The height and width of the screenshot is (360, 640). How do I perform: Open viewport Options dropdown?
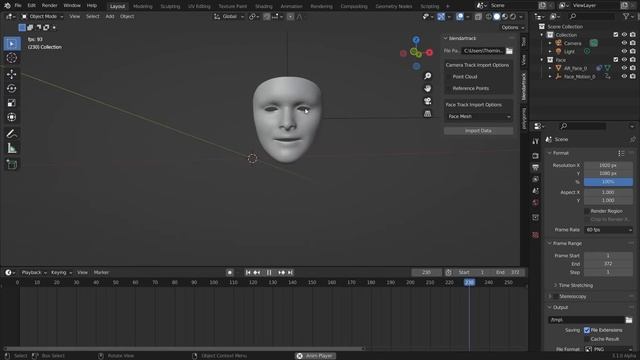click(x=512, y=27)
